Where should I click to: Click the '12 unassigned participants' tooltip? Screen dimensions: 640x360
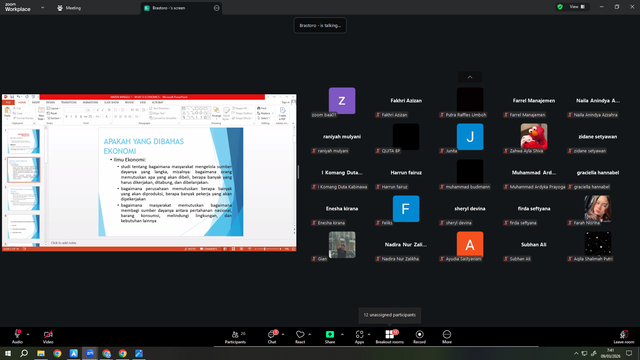pos(390,315)
